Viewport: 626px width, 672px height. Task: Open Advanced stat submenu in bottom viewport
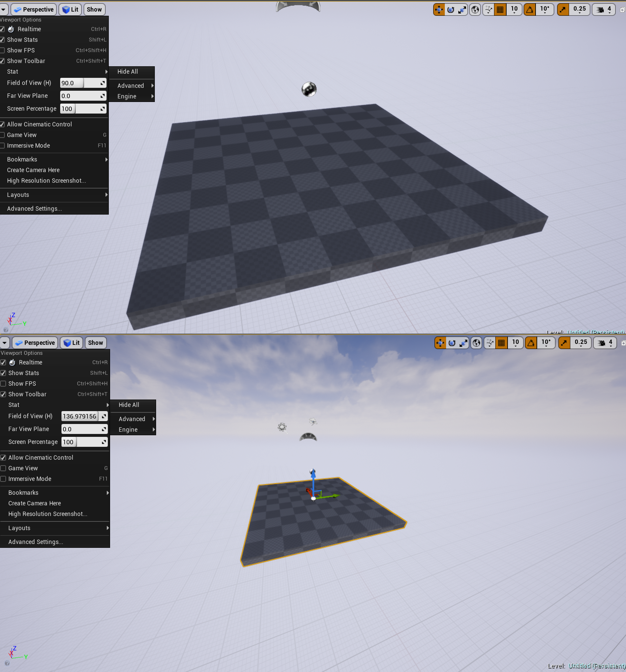pos(133,419)
